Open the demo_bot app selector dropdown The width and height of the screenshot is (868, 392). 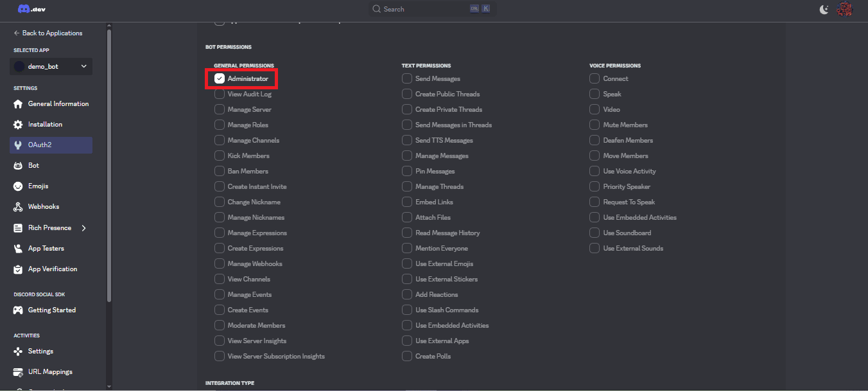point(51,67)
